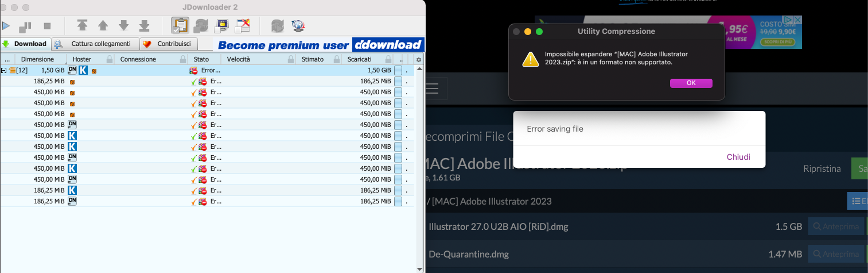Open the website hamburger menu
The image size is (868, 273).
point(432,88)
